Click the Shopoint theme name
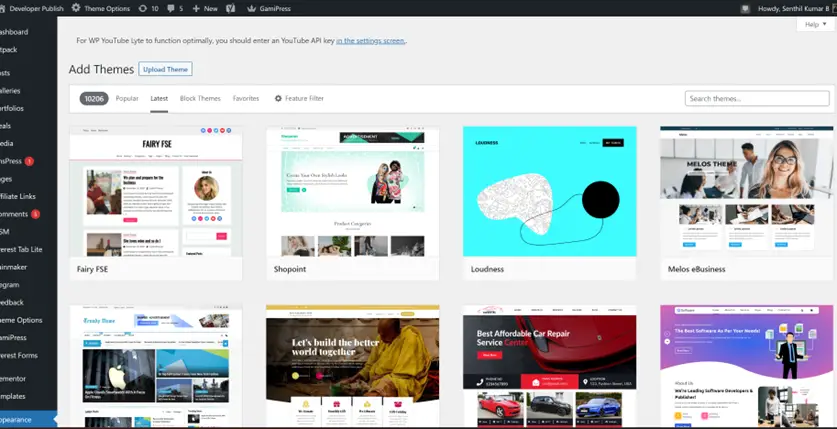 [x=290, y=269]
